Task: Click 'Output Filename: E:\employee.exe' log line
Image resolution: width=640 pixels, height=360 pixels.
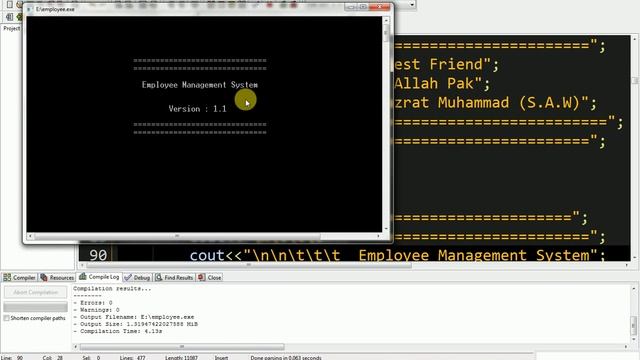Action: point(134,317)
